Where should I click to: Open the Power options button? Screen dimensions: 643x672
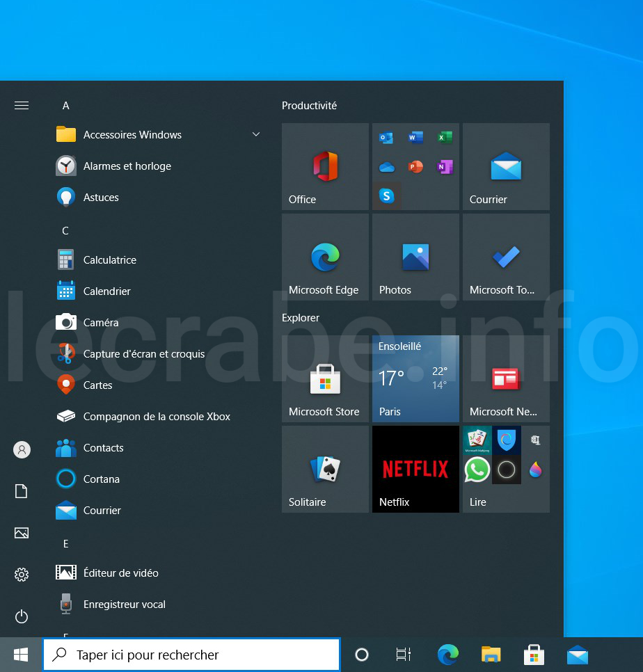point(22,616)
